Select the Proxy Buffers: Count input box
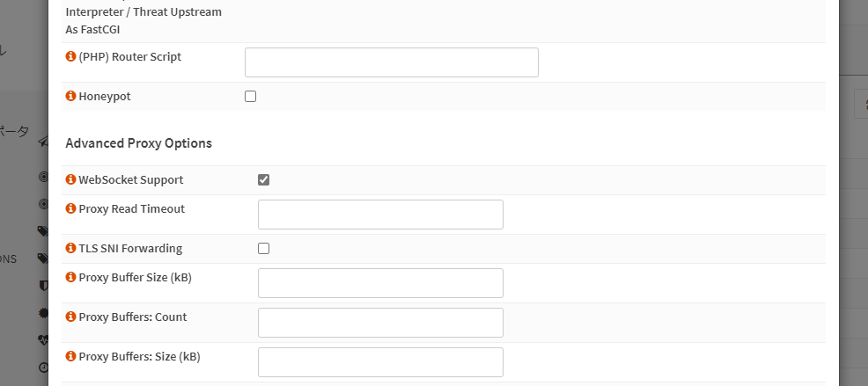 pos(380,323)
